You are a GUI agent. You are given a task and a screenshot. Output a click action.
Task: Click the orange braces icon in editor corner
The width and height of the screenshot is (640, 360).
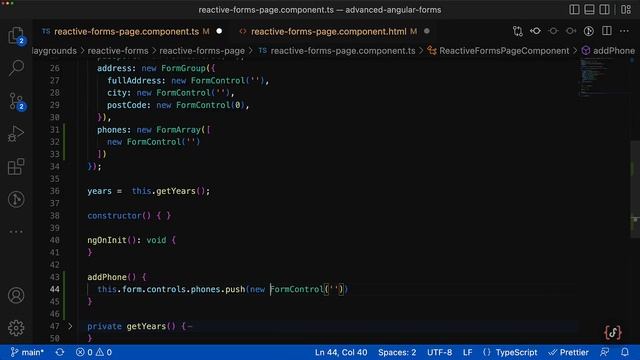pyautogui.click(x=613, y=332)
